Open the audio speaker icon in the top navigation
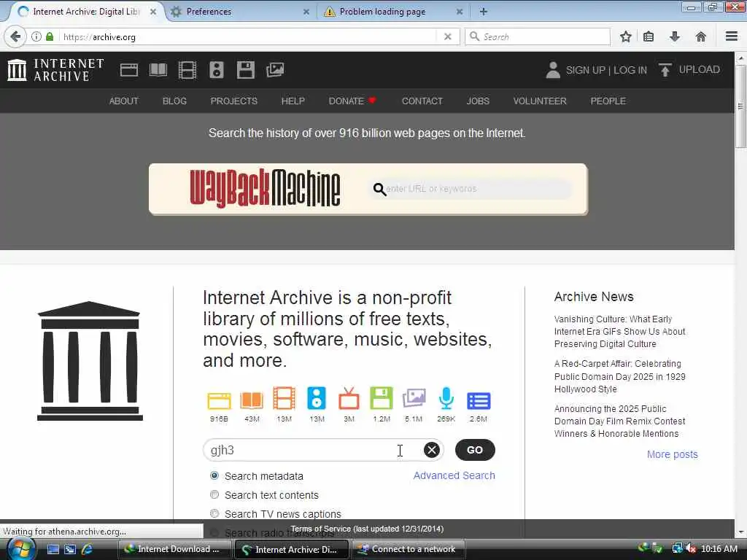The height and width of the screenshot is (560, 747). tap(216, 70)
